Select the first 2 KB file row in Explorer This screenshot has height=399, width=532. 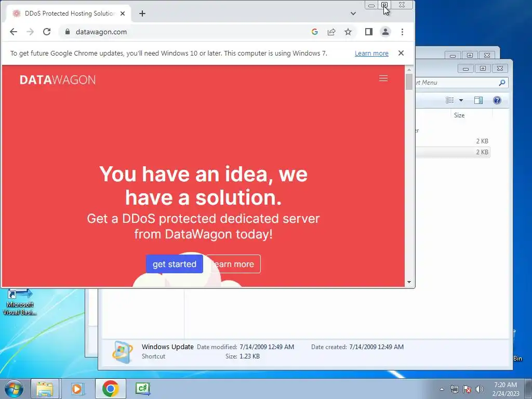pyautogui.click(x=453, y=141)
